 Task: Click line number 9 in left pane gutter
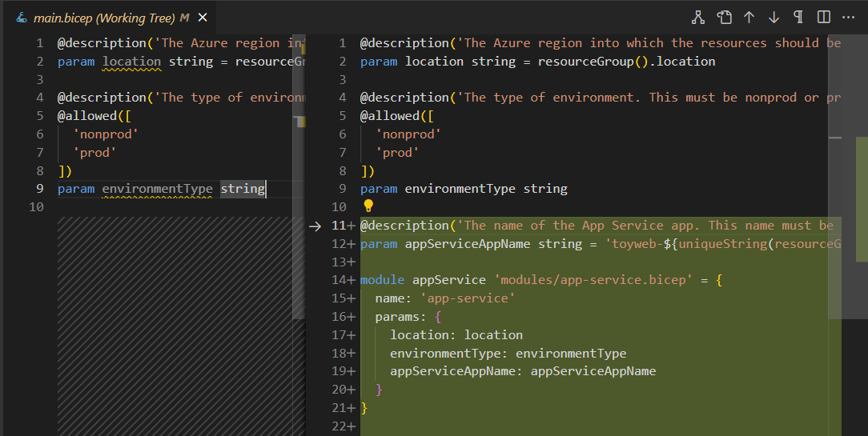tap(39, 189)
